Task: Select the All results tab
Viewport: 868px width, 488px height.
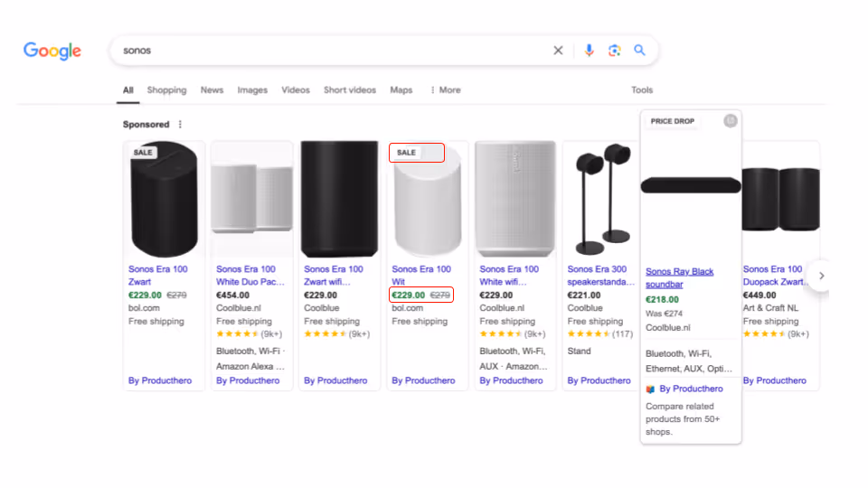Action: [127, 90]
